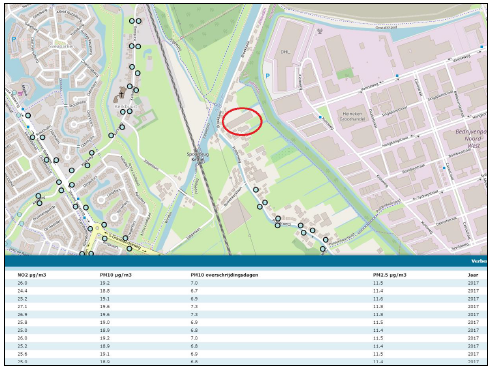
Task: Click the parking icon in the northwest neighborhood
Action: 14,39
